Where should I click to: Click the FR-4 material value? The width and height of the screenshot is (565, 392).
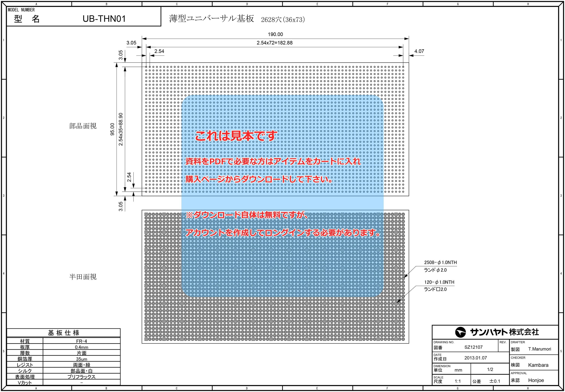click(x=82, y=341)
